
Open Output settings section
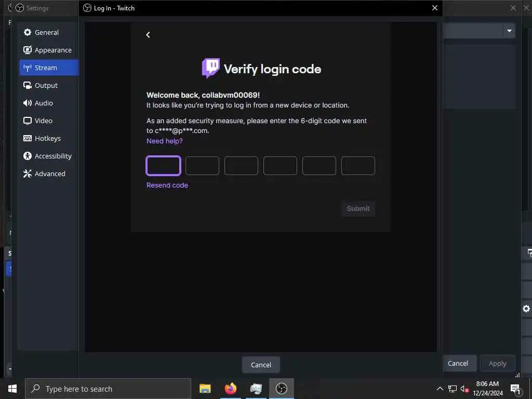49,85
